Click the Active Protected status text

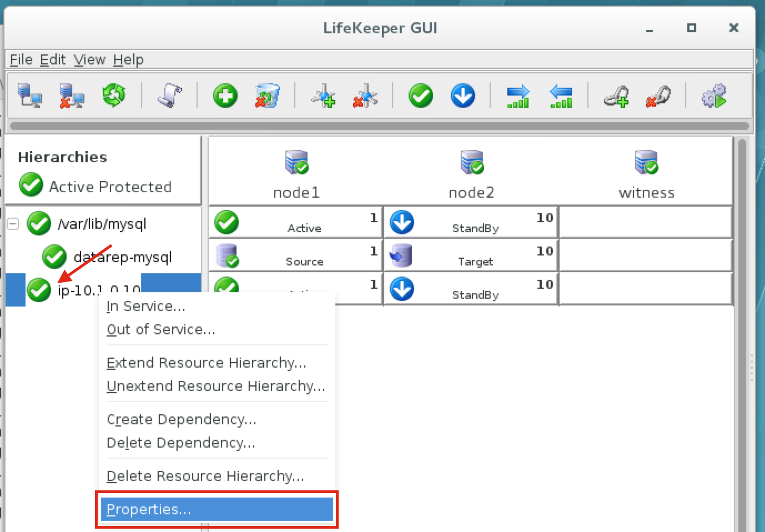point(110,187)
